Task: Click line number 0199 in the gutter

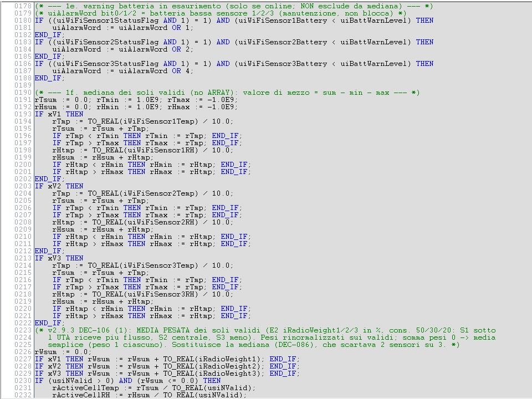Action: click(23, 157)
